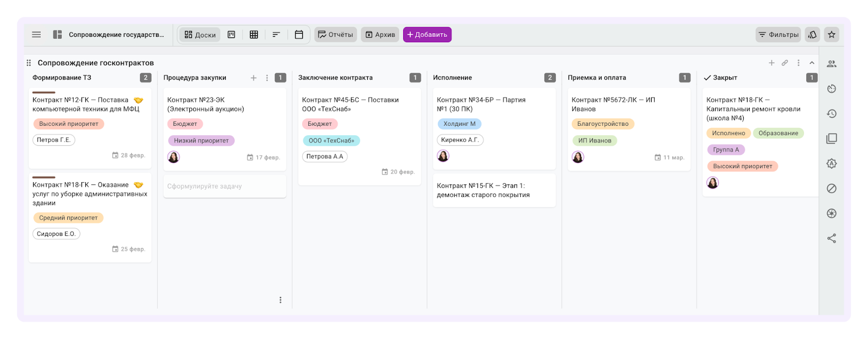Screen dimensions: 868x339
Task: Click the avatar on Контракт №23-ЭК card
Action: [174, 157]
